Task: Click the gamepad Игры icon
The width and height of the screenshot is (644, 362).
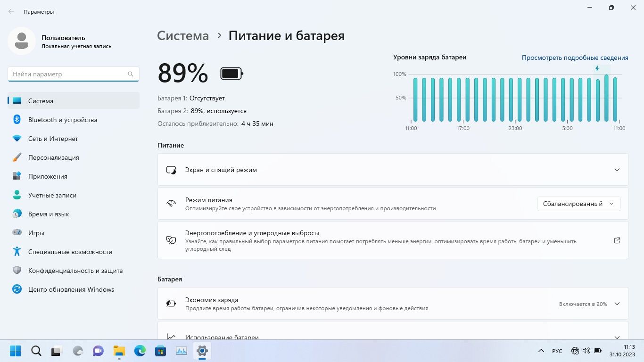Action: click(x=17, y=233)
